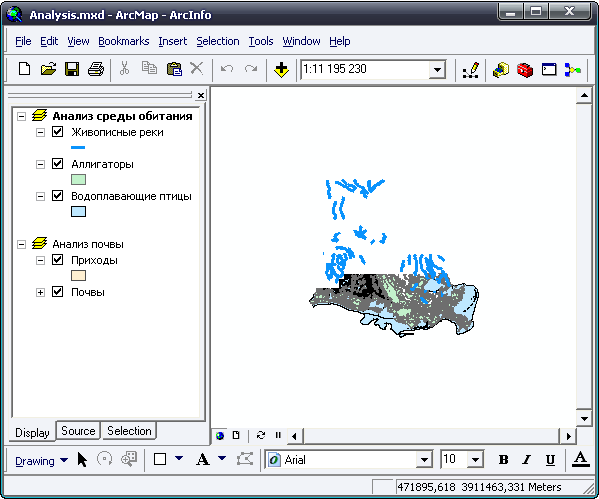Toggle the Почвы layer checkbox
Image resolution: width=599 pixels, height=499 pixels.
tap(57, 292)
